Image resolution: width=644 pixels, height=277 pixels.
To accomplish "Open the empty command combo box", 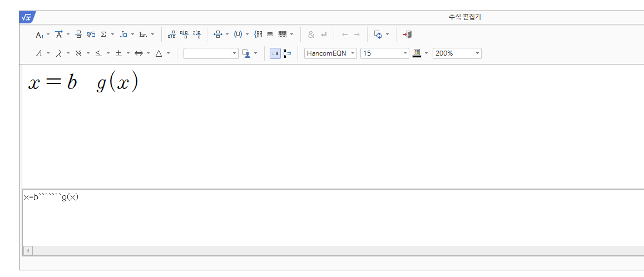I will [x=211, y=53].
